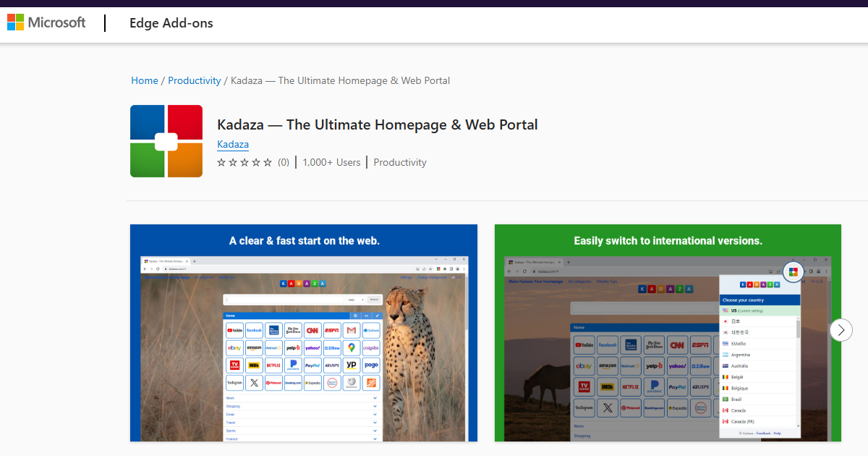The image size is (868, 456).
Task: Click the 1,000+ Users text
Action: pyautogui.click(x=331, y=162)
